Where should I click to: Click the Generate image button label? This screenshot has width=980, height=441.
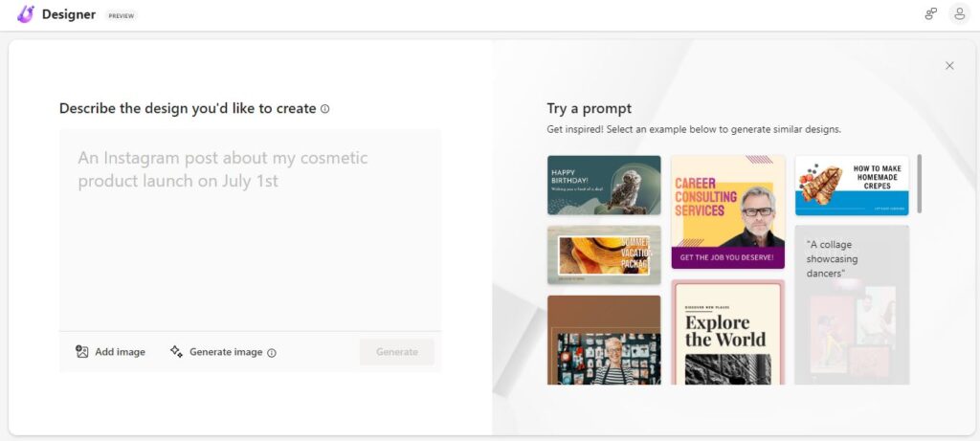coord(226,352)
